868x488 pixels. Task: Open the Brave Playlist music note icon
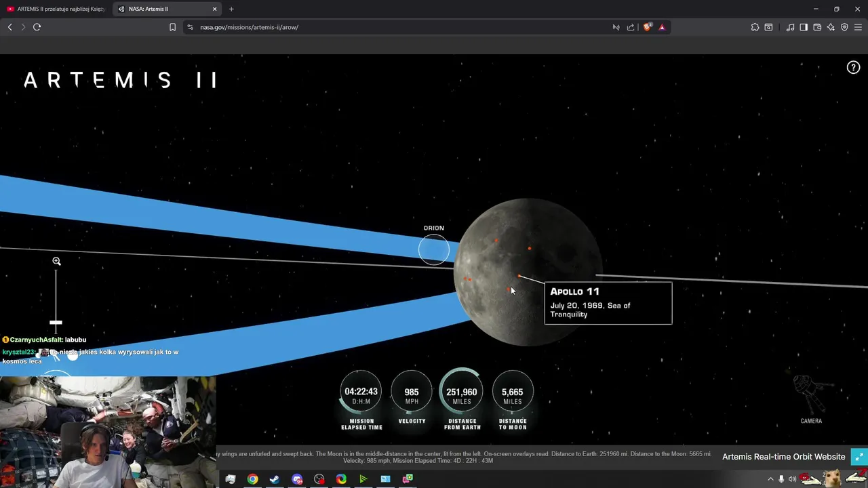coord(790,27)
